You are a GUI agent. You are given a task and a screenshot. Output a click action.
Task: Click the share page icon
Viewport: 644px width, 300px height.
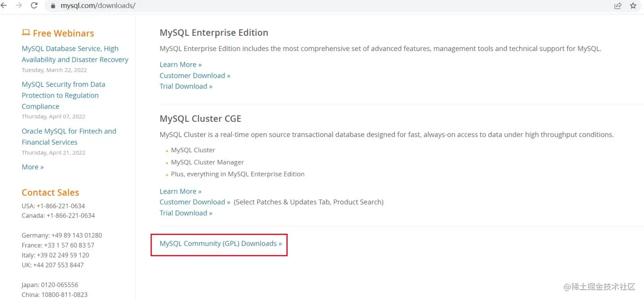click(618, 6)
